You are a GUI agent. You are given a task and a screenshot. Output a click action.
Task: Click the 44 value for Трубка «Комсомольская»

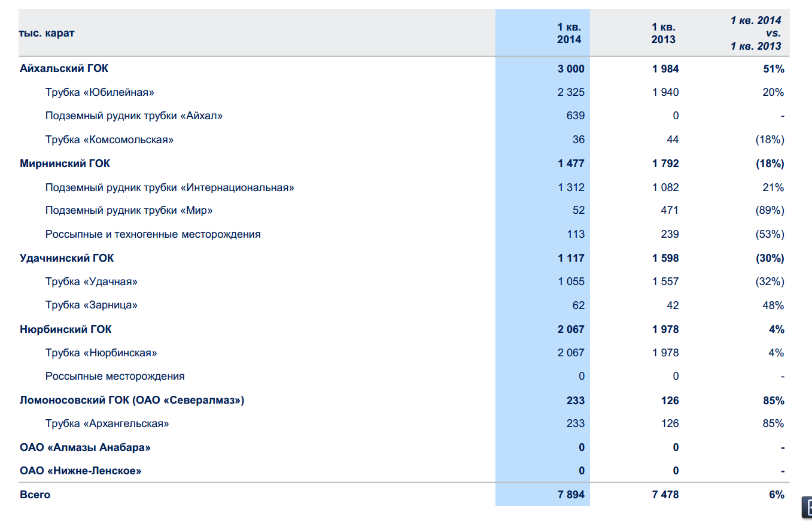673,140
